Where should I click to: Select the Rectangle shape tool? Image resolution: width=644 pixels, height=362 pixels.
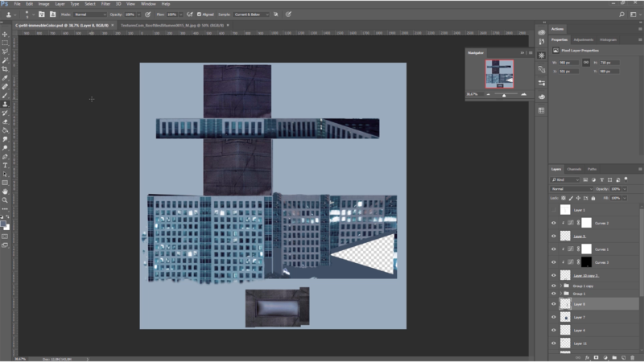pos(5,183)
